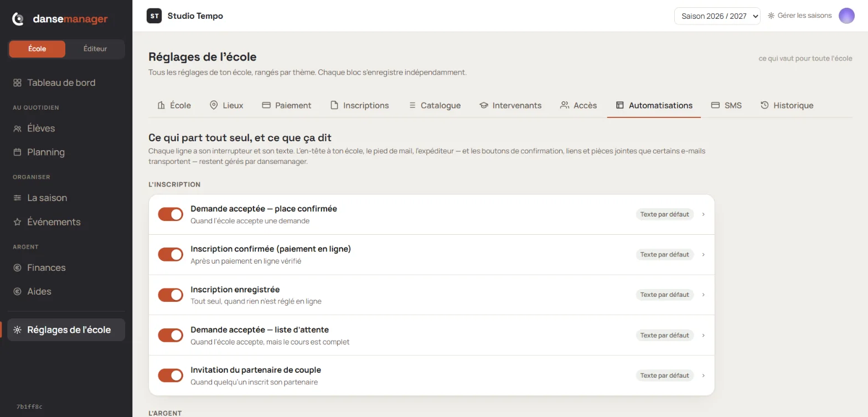The image size is (868, 417).
Task: Click the Planning calendar icon
Action: (17, 152)
